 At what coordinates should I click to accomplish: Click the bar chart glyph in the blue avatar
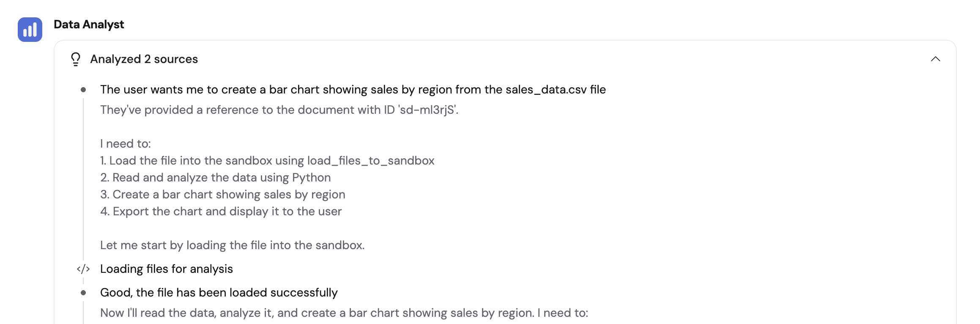[x=30, y=29]
